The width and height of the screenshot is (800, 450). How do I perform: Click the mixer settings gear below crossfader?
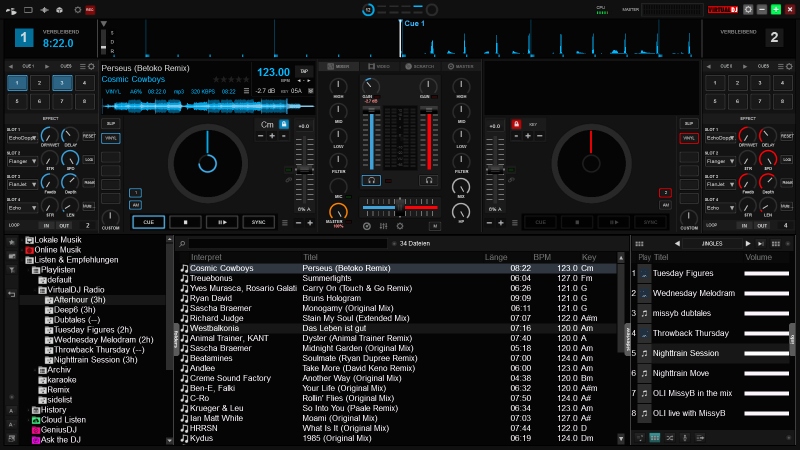pyautogui.click(x=400, y=226)
